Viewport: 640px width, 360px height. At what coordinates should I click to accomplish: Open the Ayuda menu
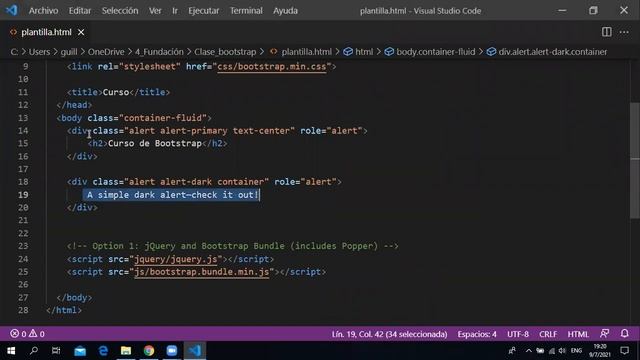pyautogui.click(x=285, y=11)
